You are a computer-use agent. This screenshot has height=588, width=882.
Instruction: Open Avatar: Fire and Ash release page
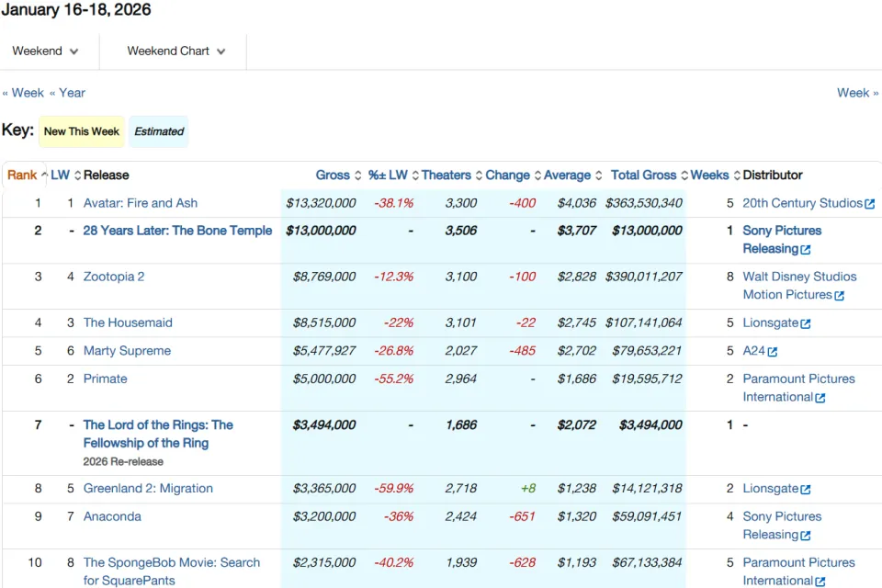140,203
